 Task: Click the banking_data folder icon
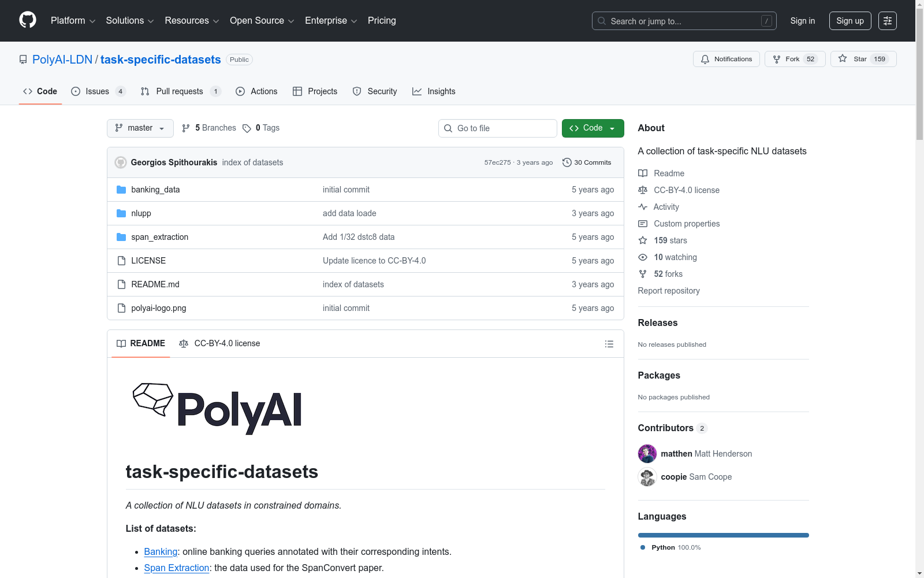121,190
